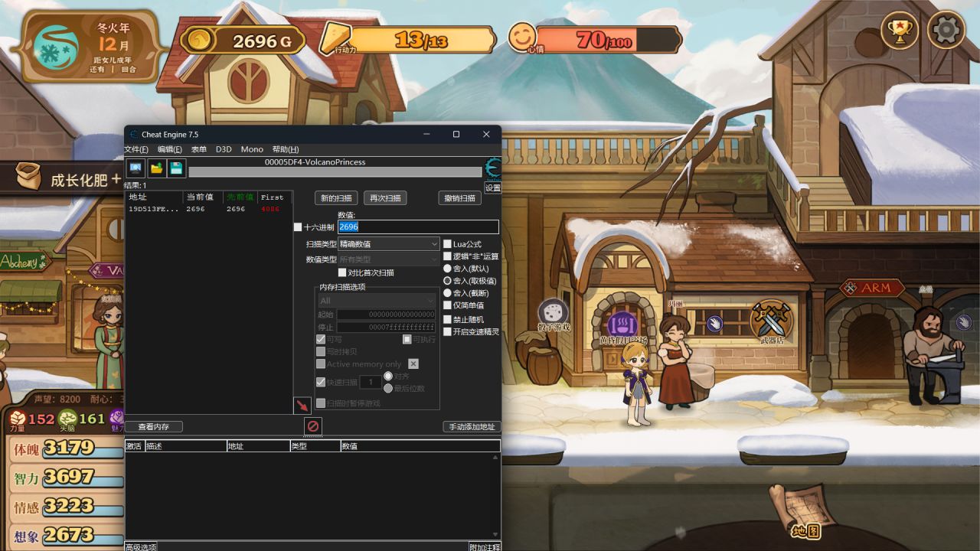The height and width of the screenshot is (551, 980).
Task: Click the 描述 column header in address table
Action: (185, 445)
